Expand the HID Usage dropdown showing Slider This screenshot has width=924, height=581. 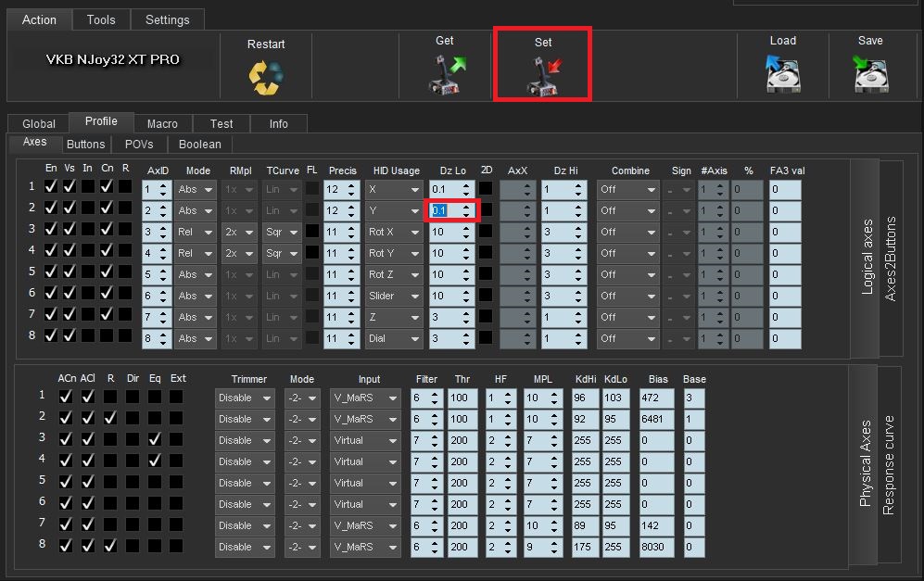(x=395, y=296)
